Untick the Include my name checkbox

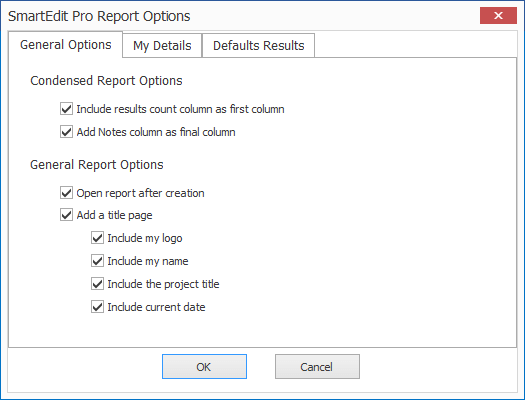point(97,261)
